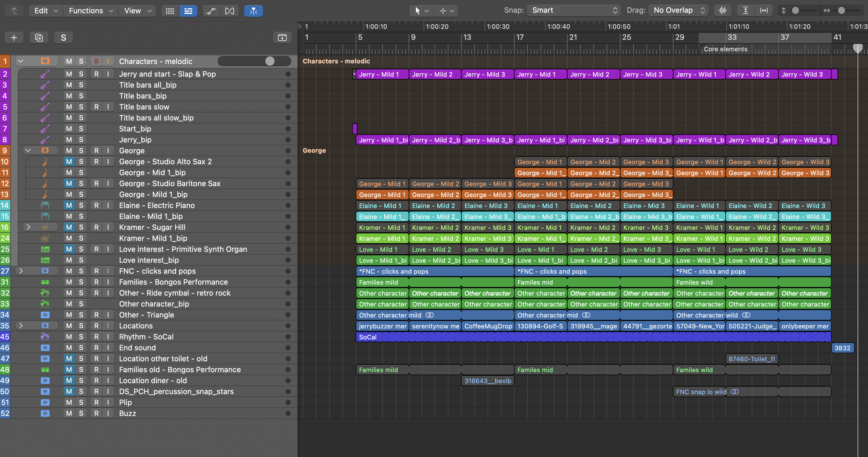Toggle input monitoring on Title bars slow
Image resolution: width=868 pixels, height=457 pixels.
click(108, 107)
